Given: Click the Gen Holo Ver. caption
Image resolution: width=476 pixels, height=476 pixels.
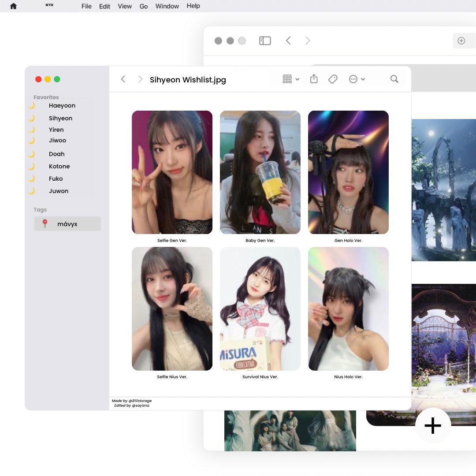Looking at the screenshot, I should [x=348, y=241].
